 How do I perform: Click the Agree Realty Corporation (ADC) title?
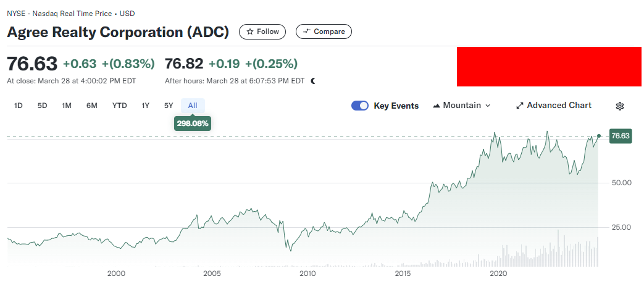119,32
